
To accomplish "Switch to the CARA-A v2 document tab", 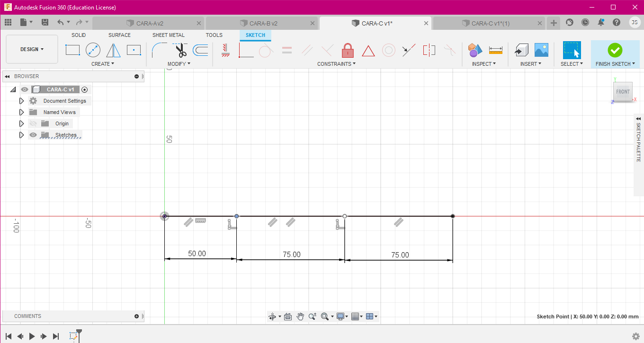I will pyautogui.click(x=148, y=23).
